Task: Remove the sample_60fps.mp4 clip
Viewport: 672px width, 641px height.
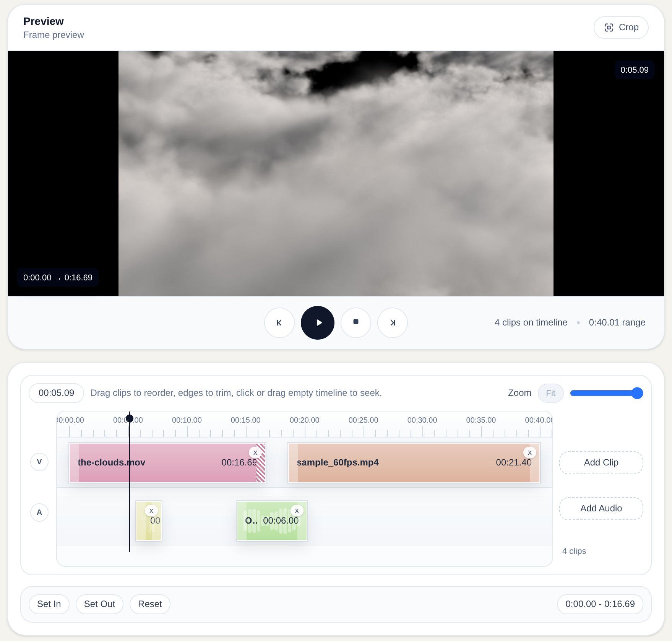Action: tap(530, 452)
